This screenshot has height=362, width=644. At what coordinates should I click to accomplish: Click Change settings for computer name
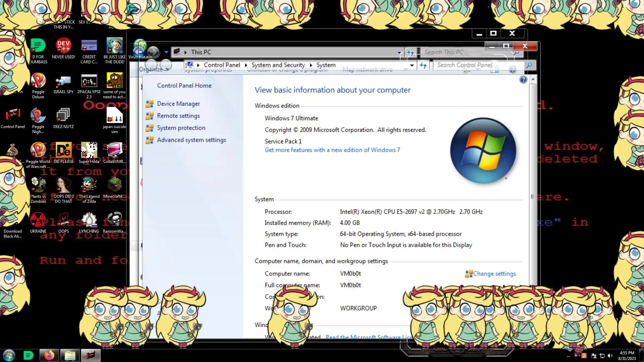click(x=494, y=274)
